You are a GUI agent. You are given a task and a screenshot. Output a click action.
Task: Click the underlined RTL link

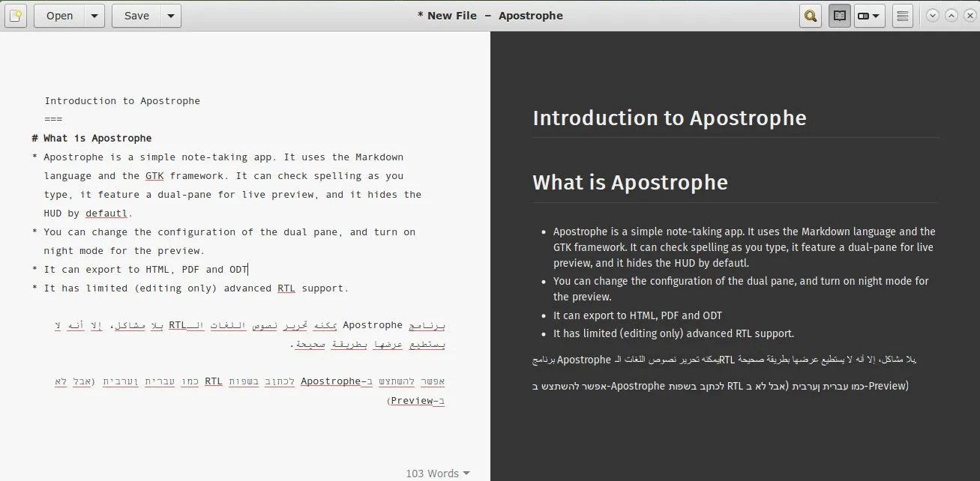286,288
